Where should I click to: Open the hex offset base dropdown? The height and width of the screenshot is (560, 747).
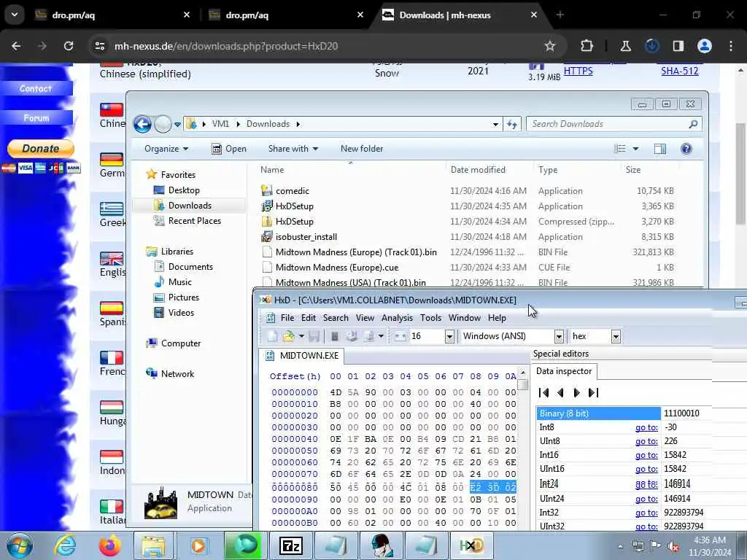[x=616, y=336]
